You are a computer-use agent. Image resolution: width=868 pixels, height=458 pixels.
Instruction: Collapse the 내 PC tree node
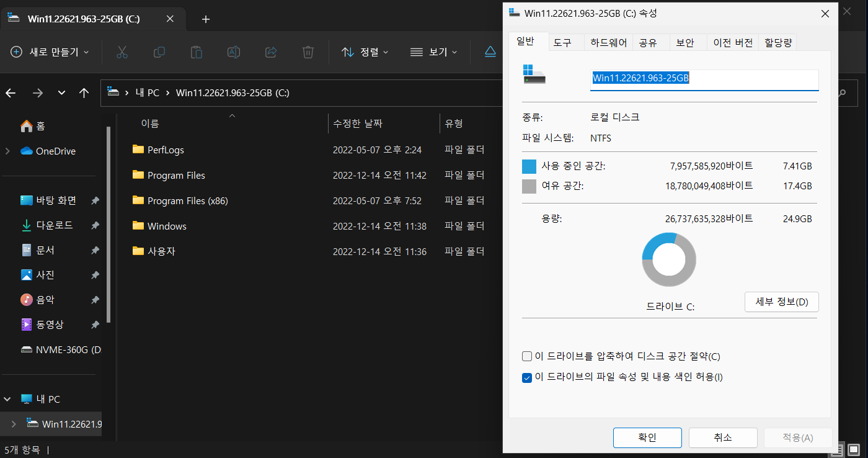click(x=7, y=399)
